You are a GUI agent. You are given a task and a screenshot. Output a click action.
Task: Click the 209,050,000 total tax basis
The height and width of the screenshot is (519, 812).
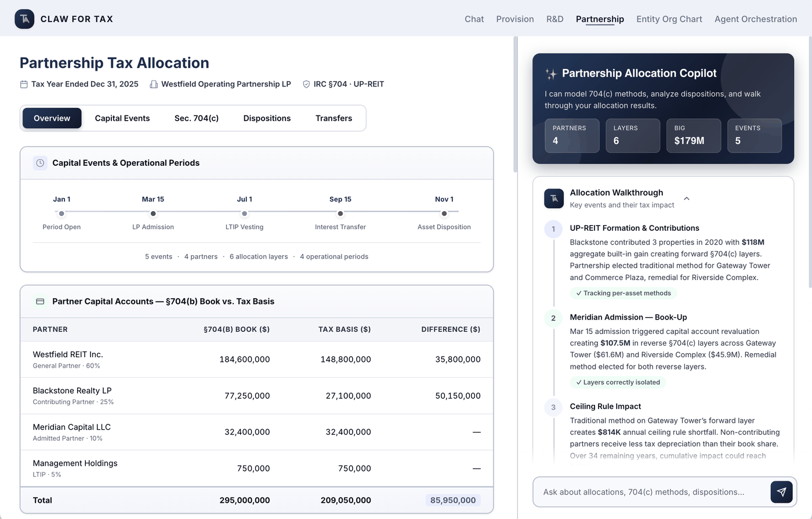point(346,500)
